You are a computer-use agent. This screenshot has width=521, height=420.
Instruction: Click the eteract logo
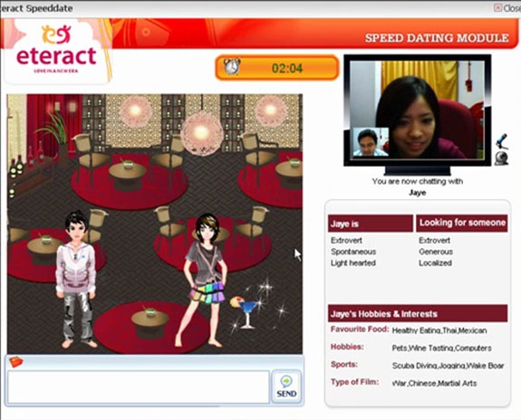56,50
